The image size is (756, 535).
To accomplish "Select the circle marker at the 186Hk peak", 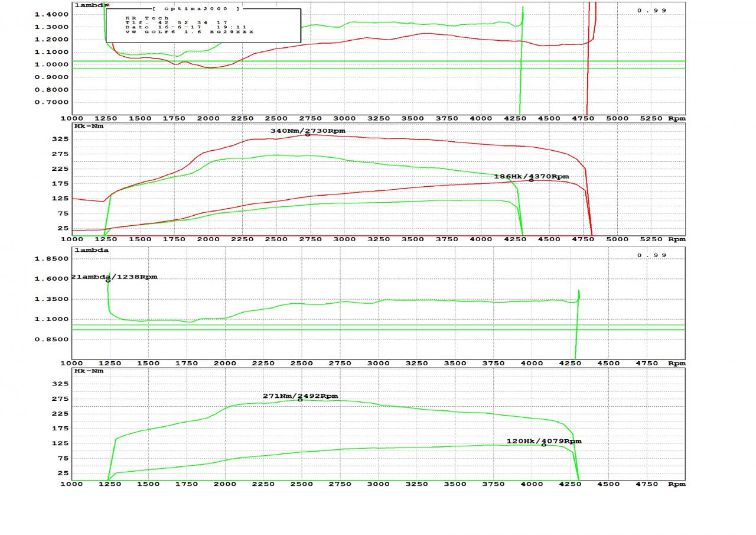I will pyautogui.click(x=531, y=180).
